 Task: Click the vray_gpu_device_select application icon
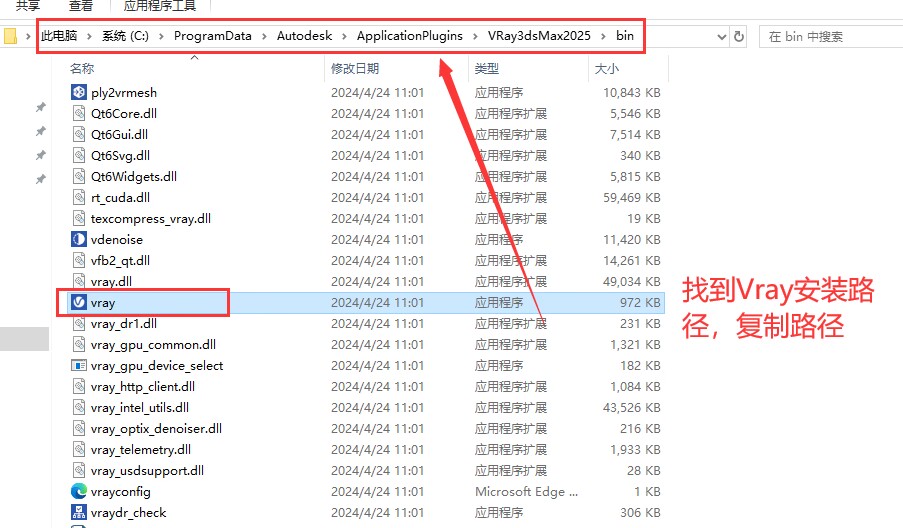(x=79, y=365)
